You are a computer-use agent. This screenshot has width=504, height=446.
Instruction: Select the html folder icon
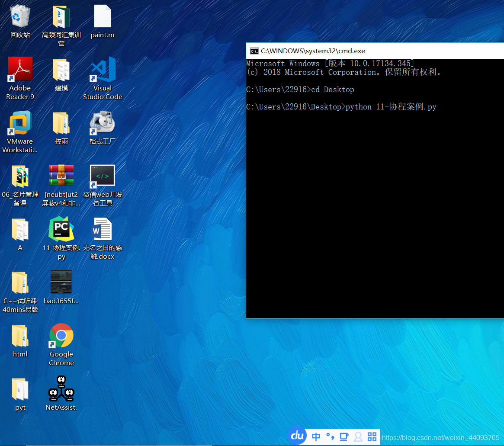click(20, 336)
